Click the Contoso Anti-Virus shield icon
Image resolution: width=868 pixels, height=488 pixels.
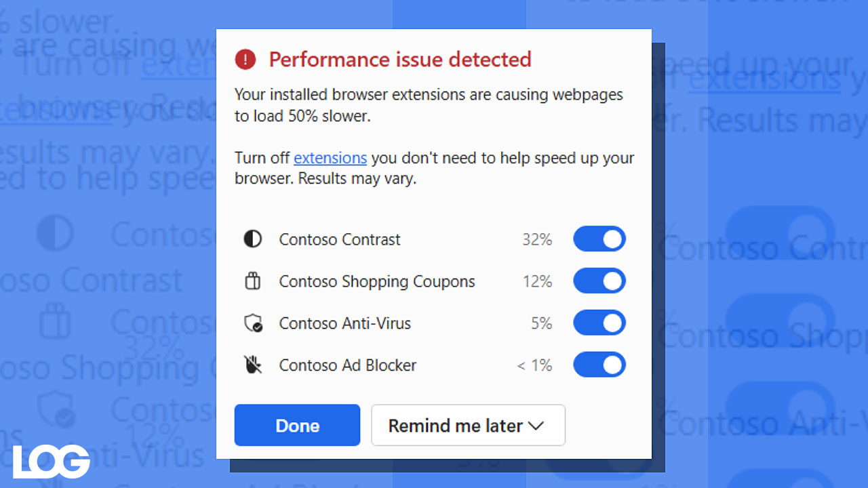coord(253,323)
